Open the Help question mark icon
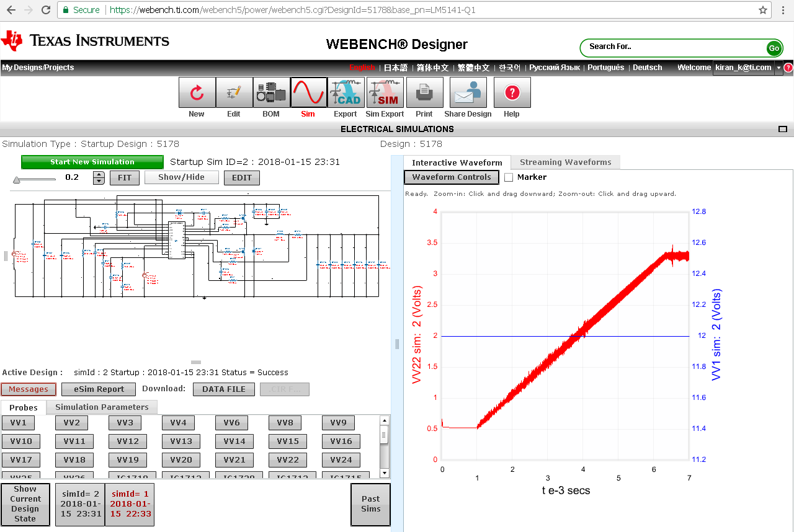 point(512,93)
